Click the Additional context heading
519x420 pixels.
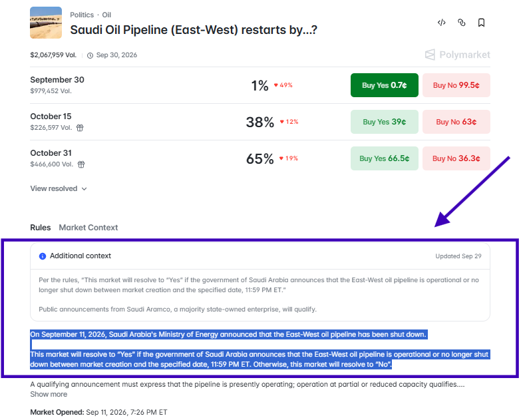click(81, 256)
